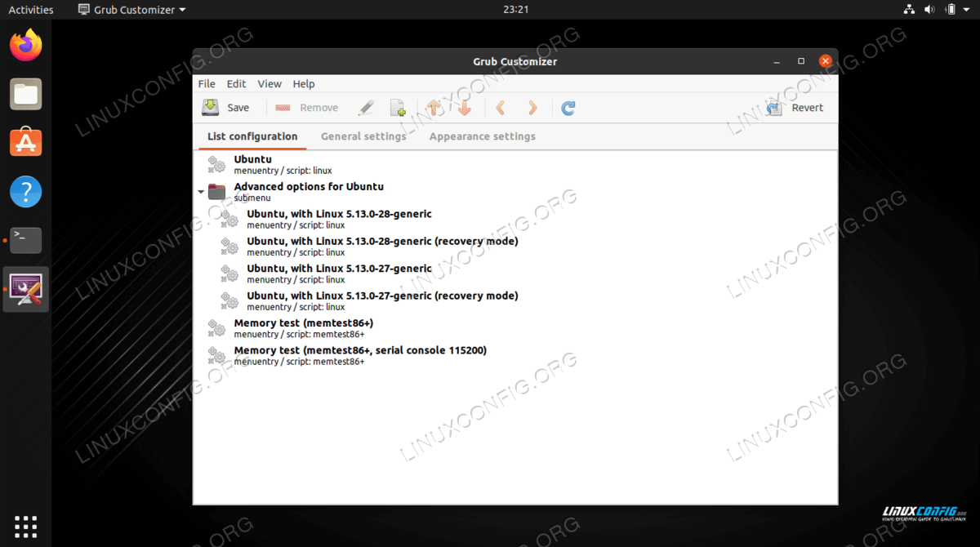Click the pencil edit entry icon
The image size is (980, 547).
[x=366, y=108]
